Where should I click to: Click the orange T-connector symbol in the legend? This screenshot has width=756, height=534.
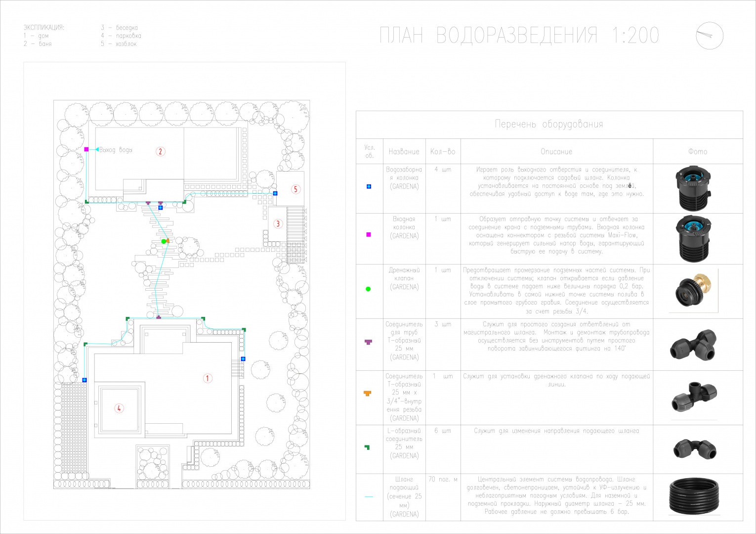point(367,393)
